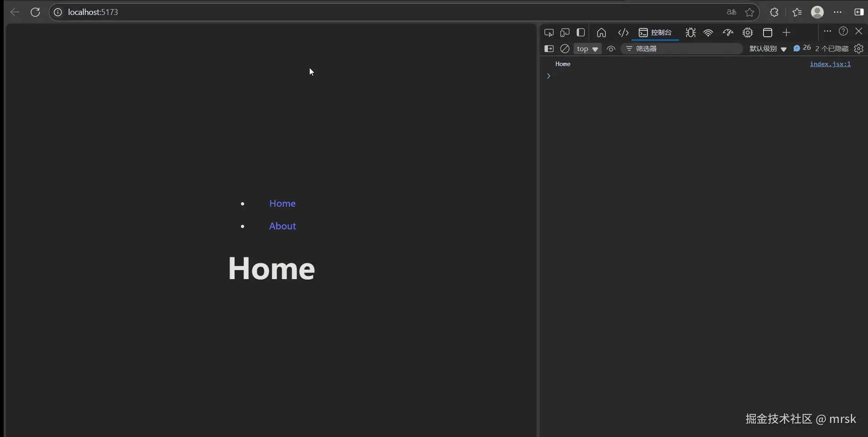Open the 默认级别 log level dropdown
The image size is (868, 437).
pos(768,49)
